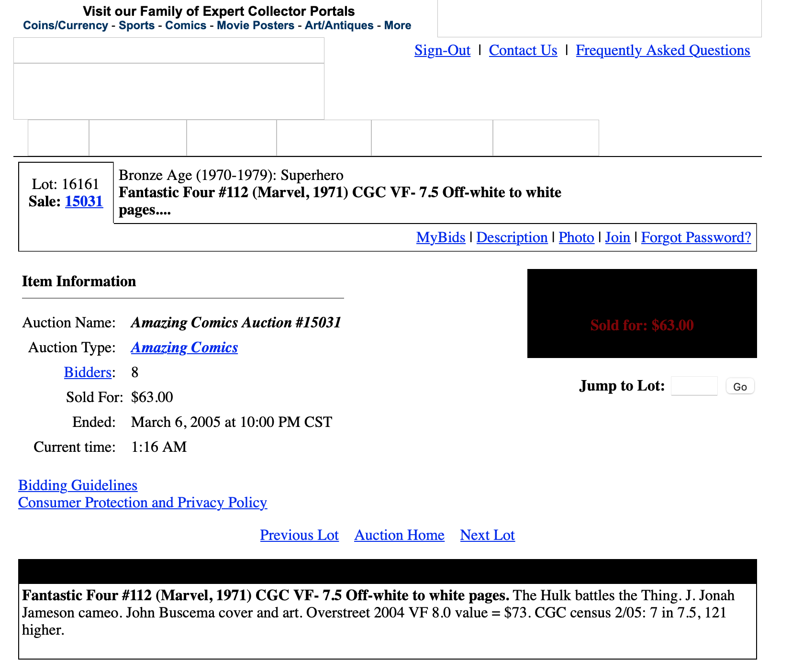Read the Bidding Guidelines

[78, 485]
